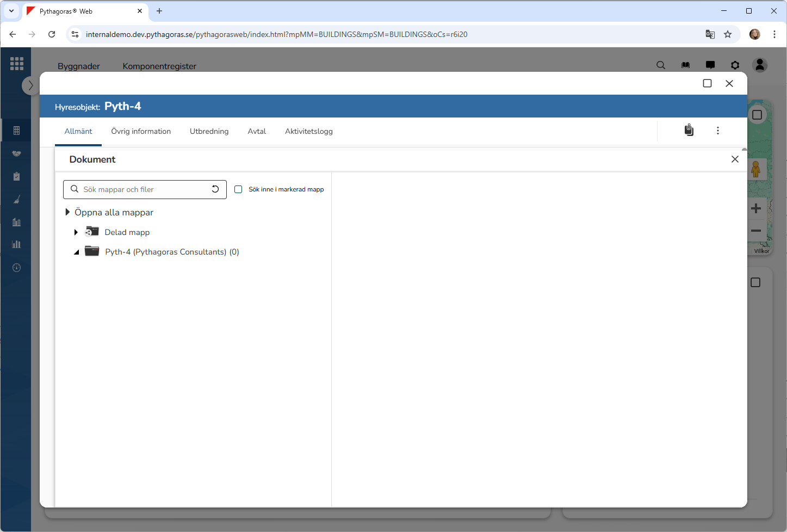Enable 'Sök inne i markerad mapp' checkbox
This screenshot has height=532, width=787.
[x=238, y=189]
